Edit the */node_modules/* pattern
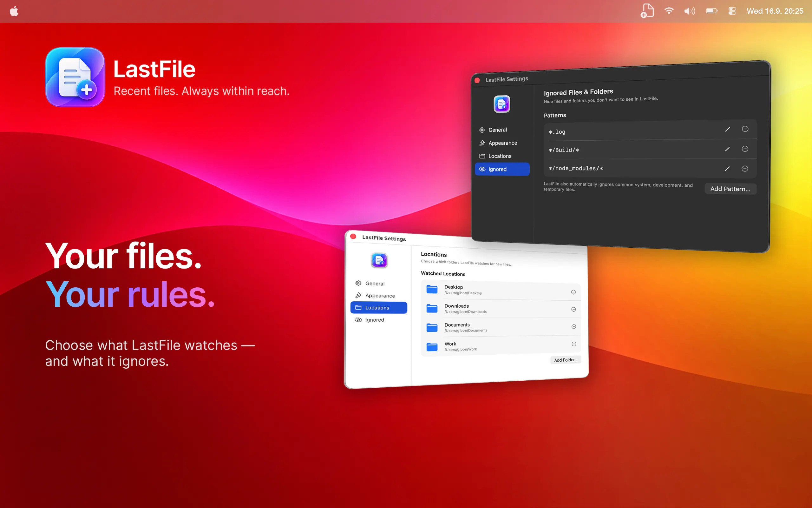 click(727, 169)
